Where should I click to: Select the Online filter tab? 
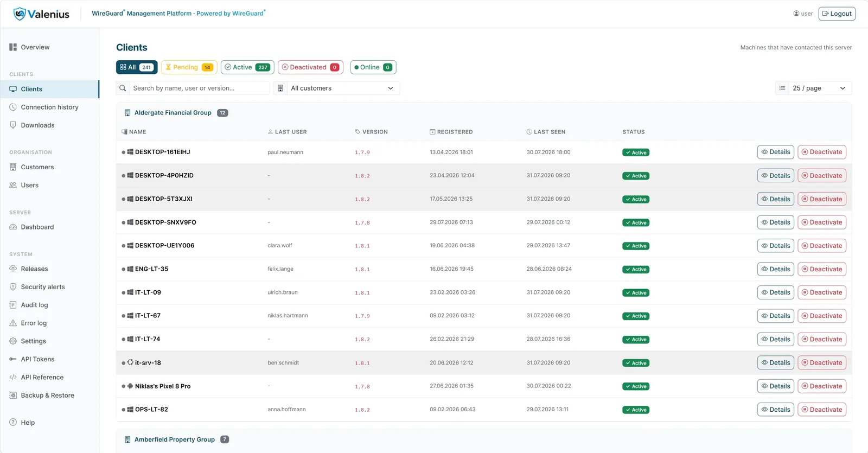[x=373, y=67]
